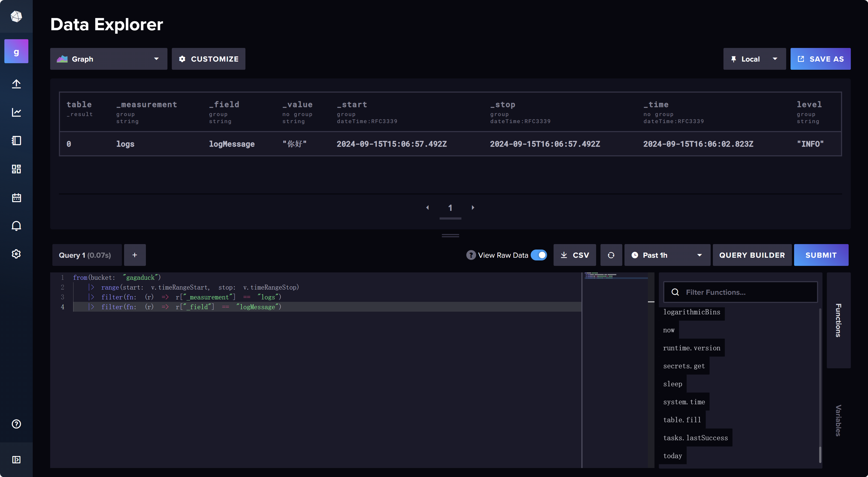Select results page 1

(450, 208)
